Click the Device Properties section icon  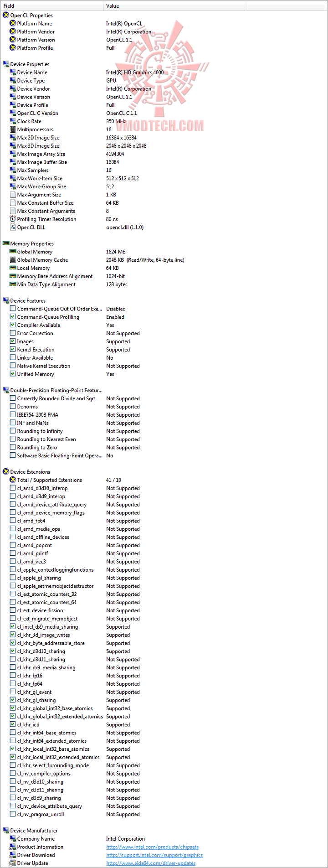point(6,64)
